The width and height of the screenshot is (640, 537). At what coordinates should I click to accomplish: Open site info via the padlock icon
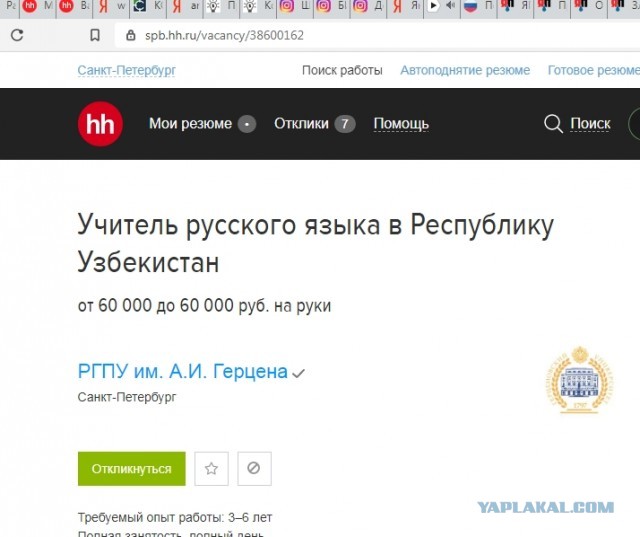[131, 35]
